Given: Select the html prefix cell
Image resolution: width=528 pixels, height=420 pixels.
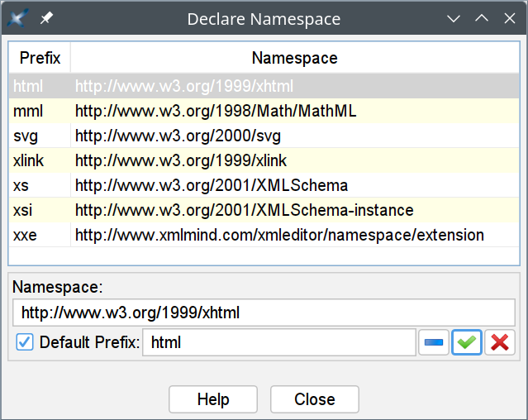Looking at the screenshot, I should (x=40, y=86).
